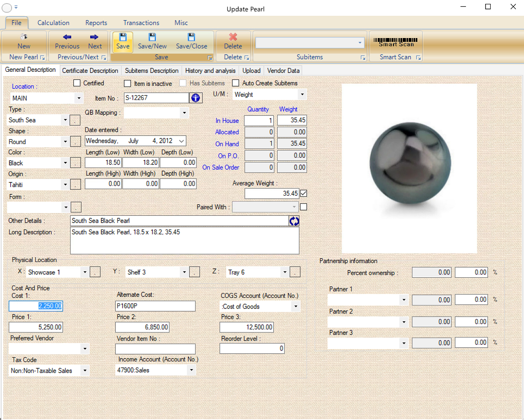Toggle the Auto Create Subitems checkbox
The width and height of the screenshot is (524, 420).
tap(235, 83)
